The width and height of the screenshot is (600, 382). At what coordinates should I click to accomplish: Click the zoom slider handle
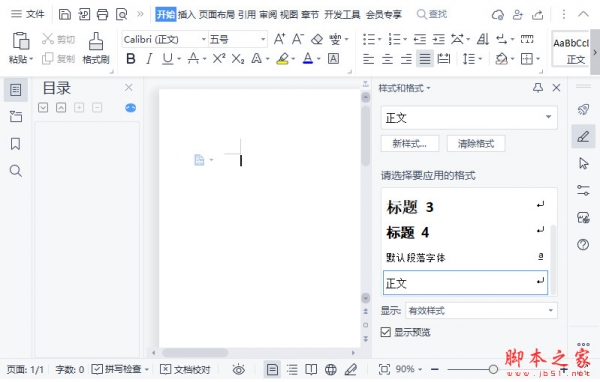pyautogui.click(x=493, y=369)
